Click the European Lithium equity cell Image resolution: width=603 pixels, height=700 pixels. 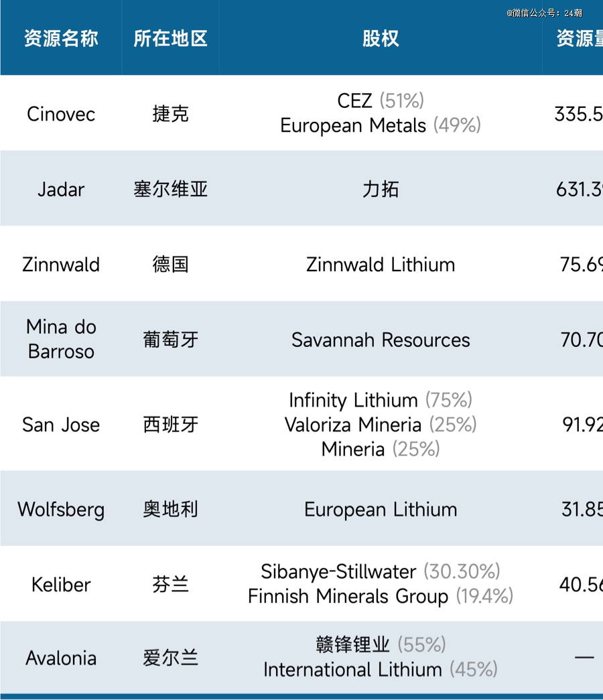click(x=381, y=509)
